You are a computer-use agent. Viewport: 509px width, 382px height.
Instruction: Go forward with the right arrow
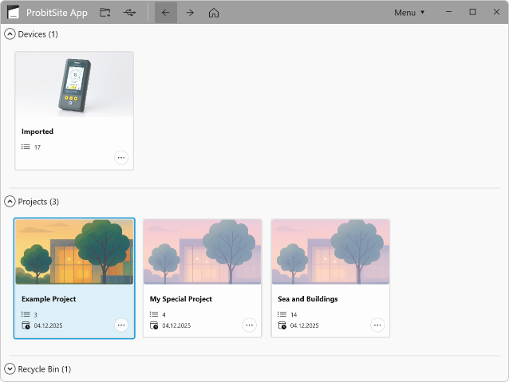tap(190, 13)
